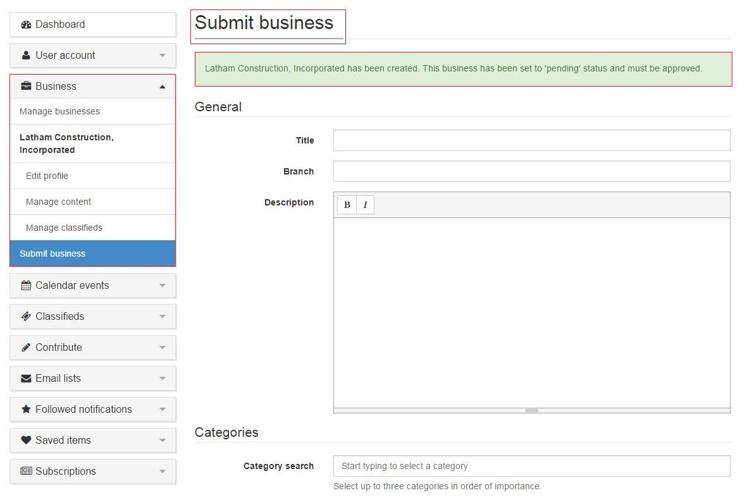Click the Dashboard gauge icon
Viewport: 747px width, 500px height.
pyautogui.click(x=26, y=24)
